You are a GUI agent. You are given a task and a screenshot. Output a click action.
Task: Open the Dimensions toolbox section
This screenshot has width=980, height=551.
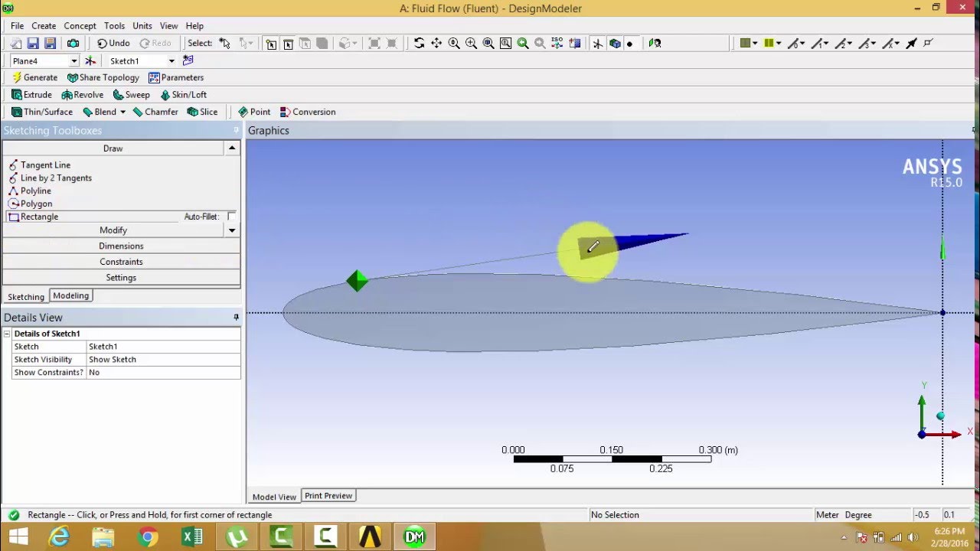121,246
